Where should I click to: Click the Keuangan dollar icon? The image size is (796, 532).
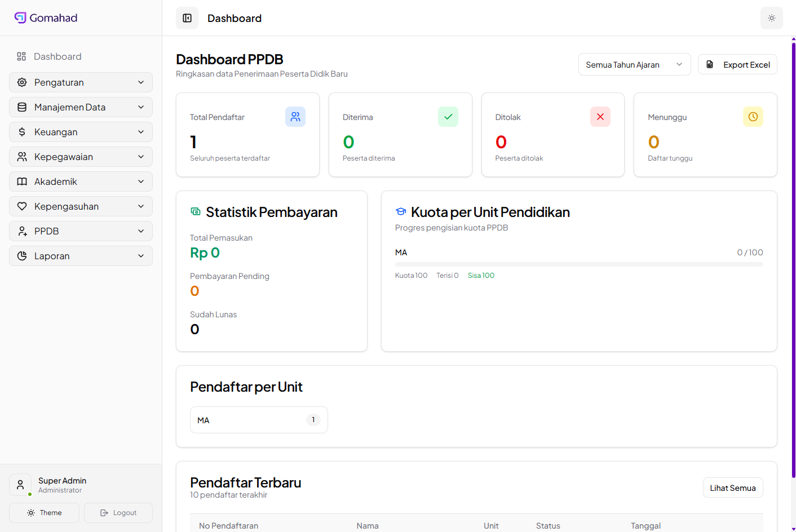click(22, 132)
